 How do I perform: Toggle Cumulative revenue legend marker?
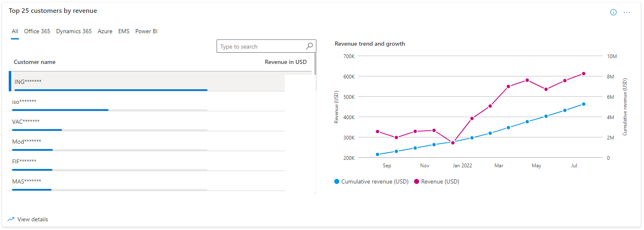(x=337, y=181)
